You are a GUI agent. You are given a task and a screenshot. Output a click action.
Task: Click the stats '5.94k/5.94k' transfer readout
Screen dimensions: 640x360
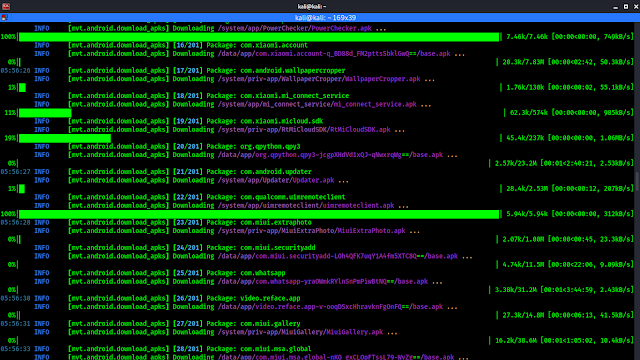[570, 214]
